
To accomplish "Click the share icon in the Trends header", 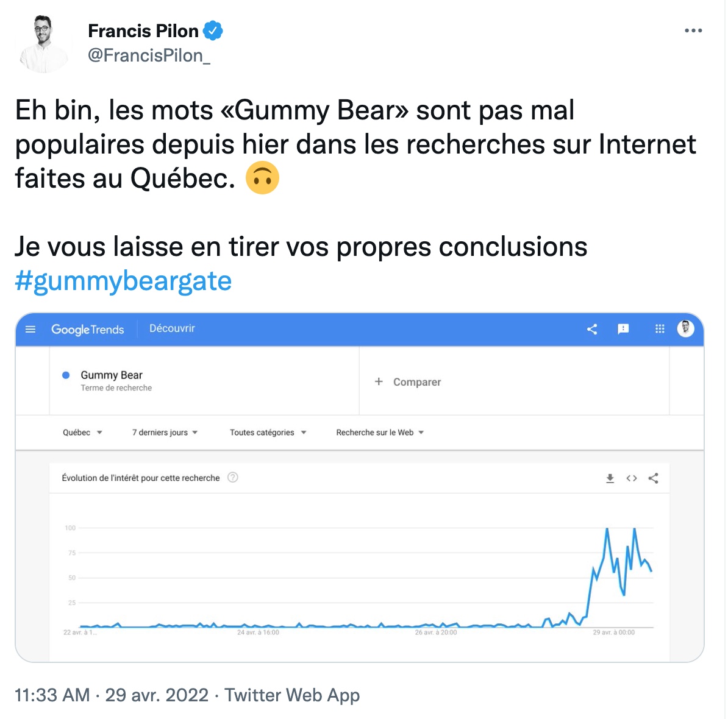I will (592, 330).
